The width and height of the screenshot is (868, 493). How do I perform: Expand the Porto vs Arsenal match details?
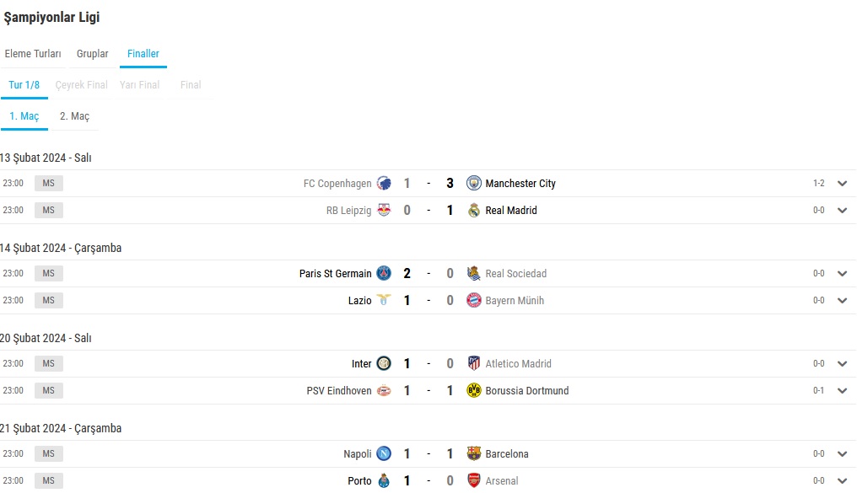(x=842, y=481)
